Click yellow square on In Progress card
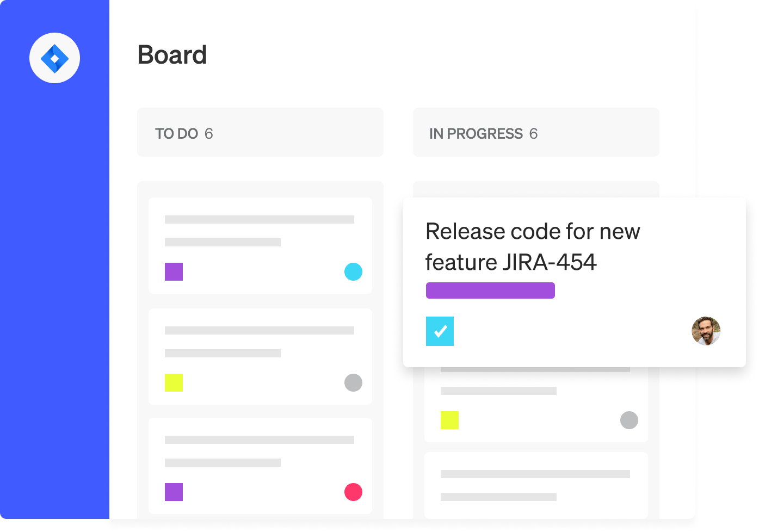The image size is (759, 532). [449, 420]
